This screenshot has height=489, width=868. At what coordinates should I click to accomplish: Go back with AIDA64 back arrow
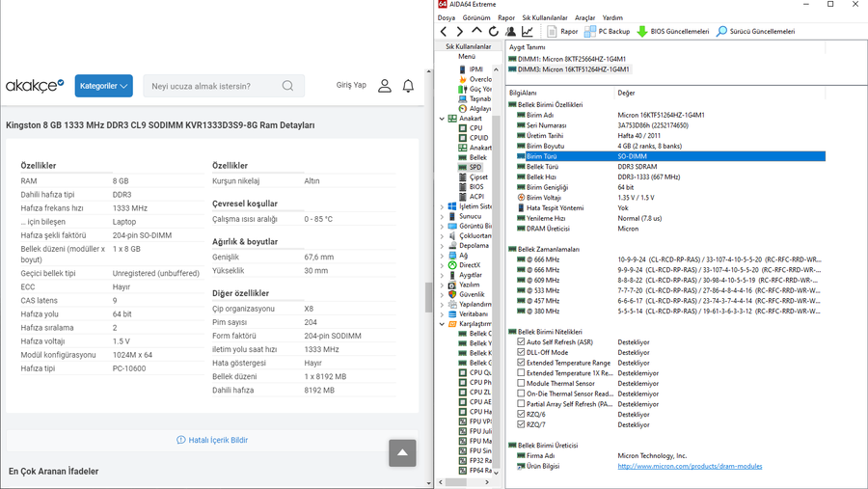click(x=444, y=32)
